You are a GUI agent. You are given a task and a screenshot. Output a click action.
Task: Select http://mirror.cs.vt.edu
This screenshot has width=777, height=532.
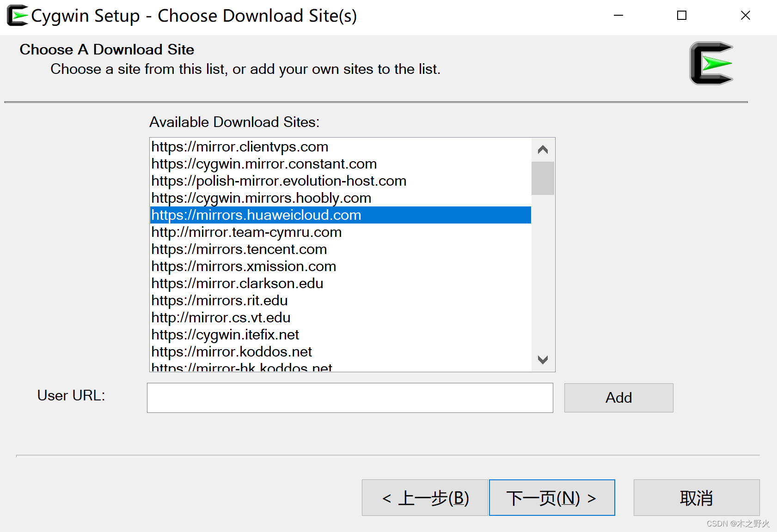point(341,318)
